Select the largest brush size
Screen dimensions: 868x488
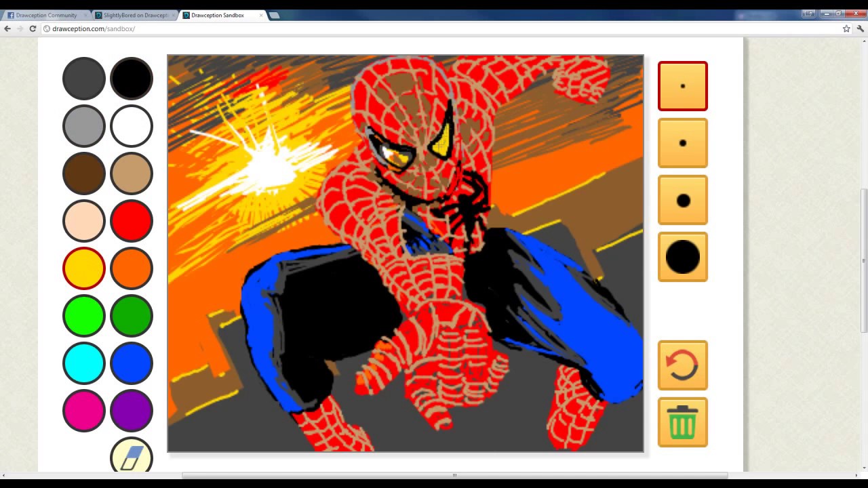[x=683, y=257]
